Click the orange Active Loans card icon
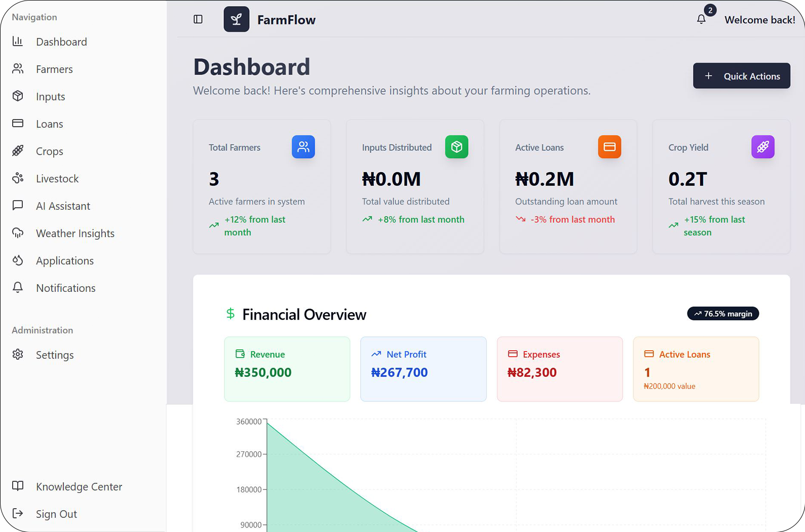 tap(609, 147)
